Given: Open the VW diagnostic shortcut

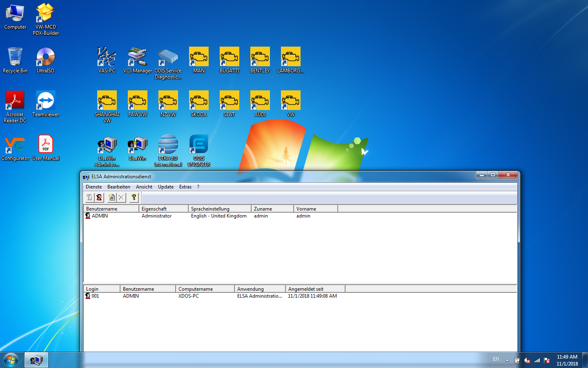Looking at the screenshot, I should click(x=291, y=104).
